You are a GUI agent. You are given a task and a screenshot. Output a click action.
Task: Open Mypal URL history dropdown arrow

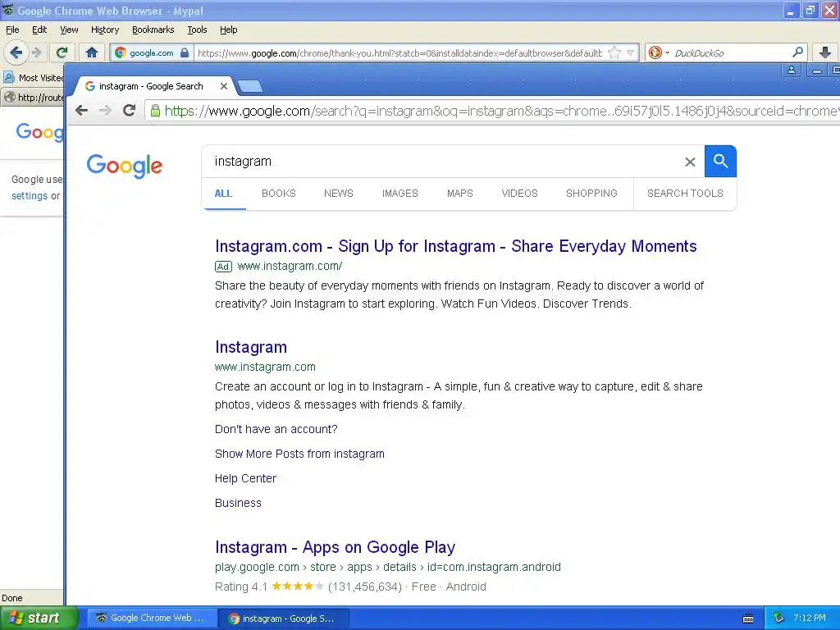(631, 52)
